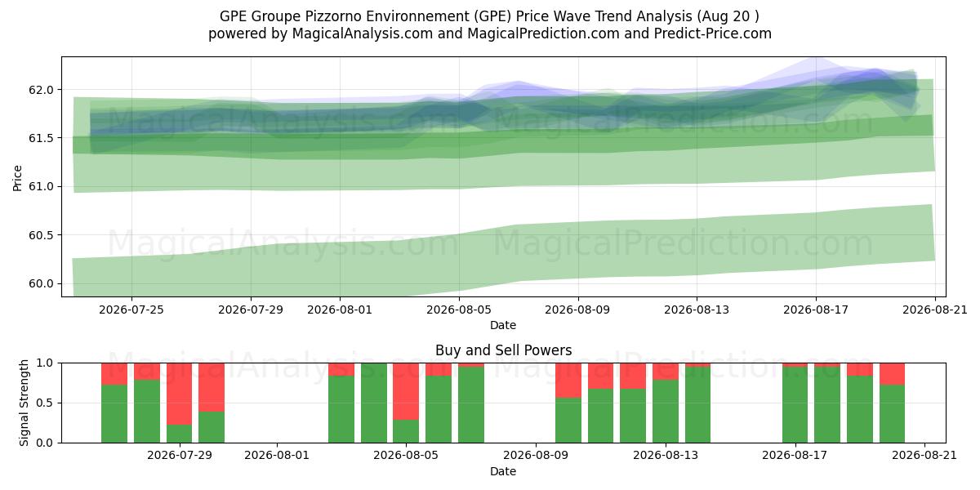Image resolution: width=980 pixels, height=490 pixels.
Task: Click the 61.0 price tick label
Action: [42, 186]
